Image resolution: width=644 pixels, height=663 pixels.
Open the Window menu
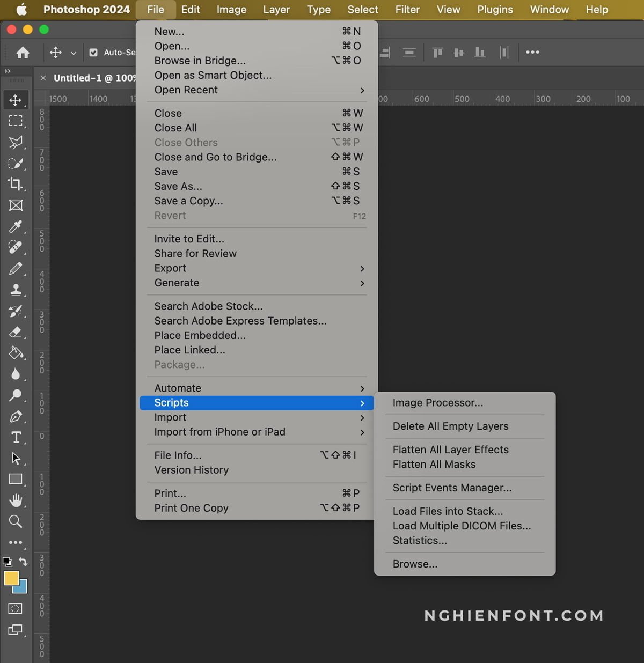pos(550,10)
